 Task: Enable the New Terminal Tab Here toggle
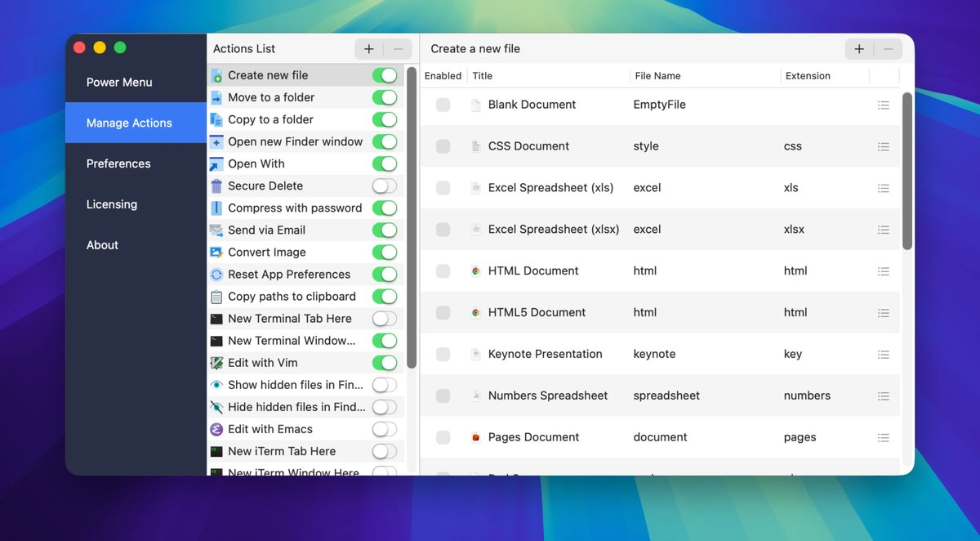[384, 319]
